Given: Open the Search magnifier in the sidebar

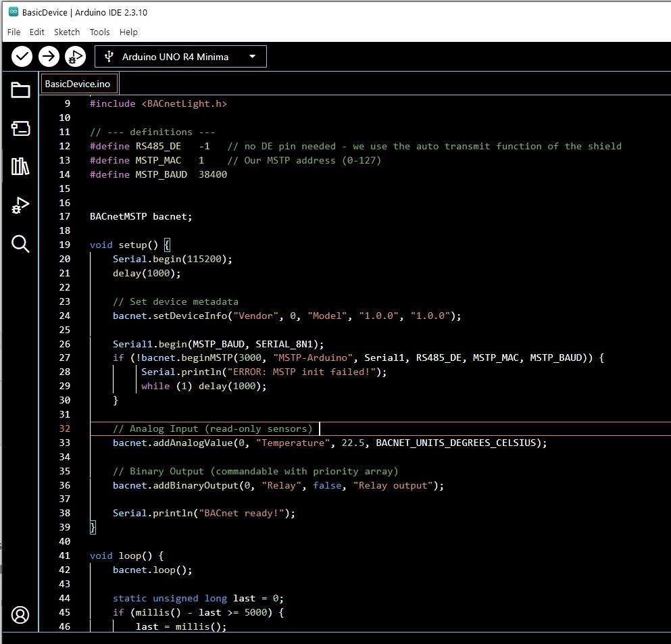Looking at the screenshot, I should 20,243.
